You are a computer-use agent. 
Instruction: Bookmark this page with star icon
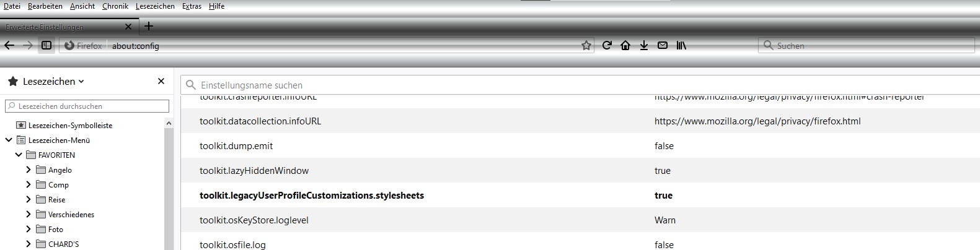click(x=586, y=45)
